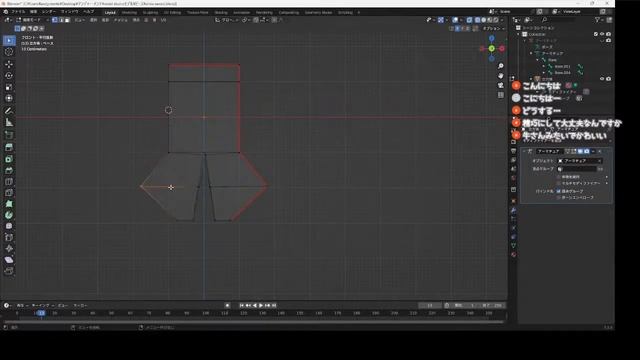Image resolution: width=640 pixels, height=360 pixels.
Task: Enable face select mode
Action: tap(68, 20)
